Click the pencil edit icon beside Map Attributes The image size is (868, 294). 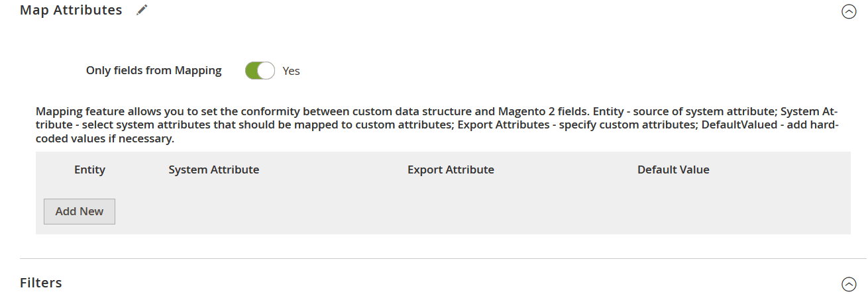tap(142, 11)
